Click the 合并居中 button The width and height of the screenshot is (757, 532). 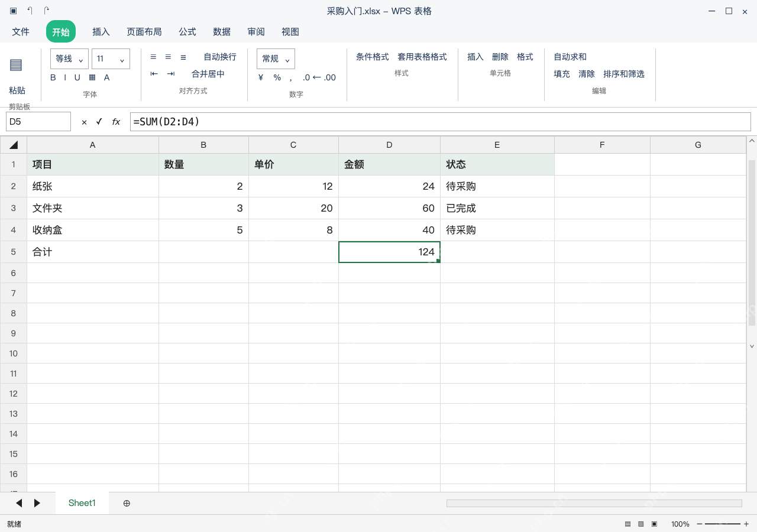208,74
